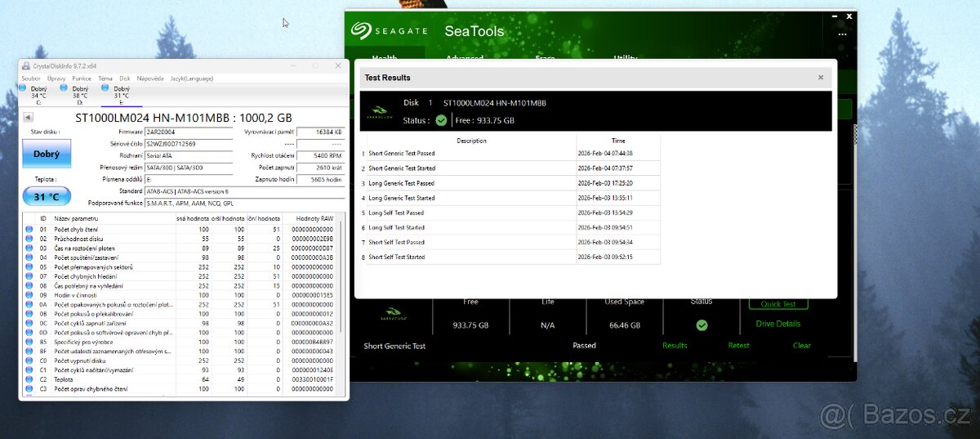Open the SeaTools three-dot options menu
This screenshot has height=439, width=980.
(x=842, y=34)
